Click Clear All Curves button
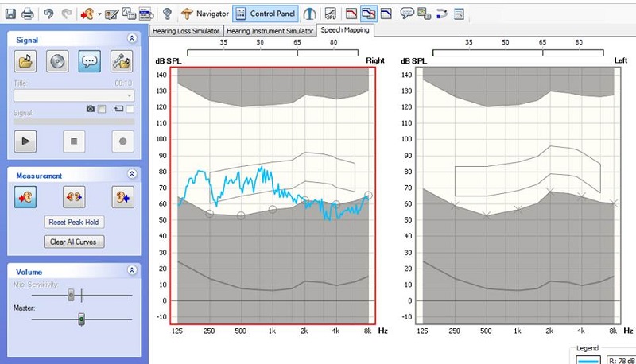Screen dimensions: 636x364 74,242
